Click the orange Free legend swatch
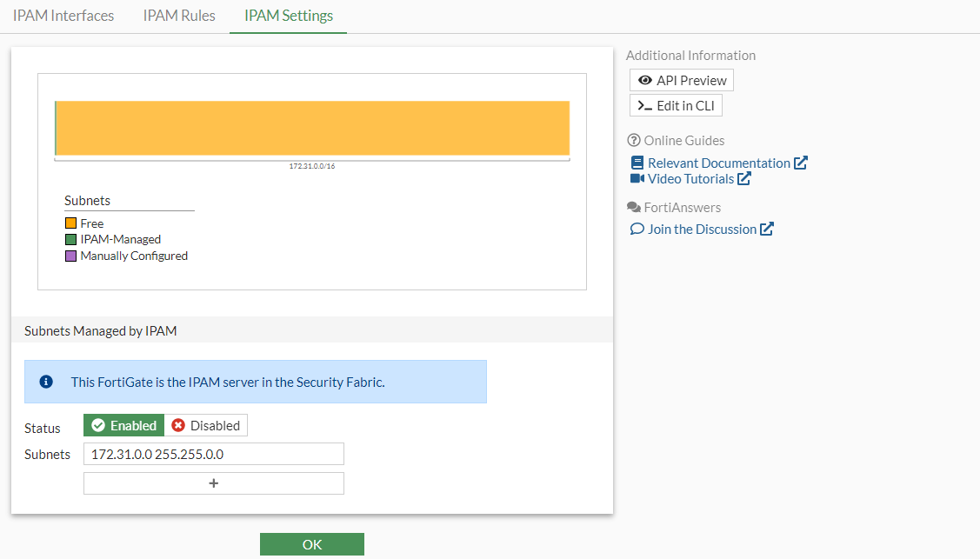Image resolution: width=980 pixels, height=559 pixels. point(70,223)
